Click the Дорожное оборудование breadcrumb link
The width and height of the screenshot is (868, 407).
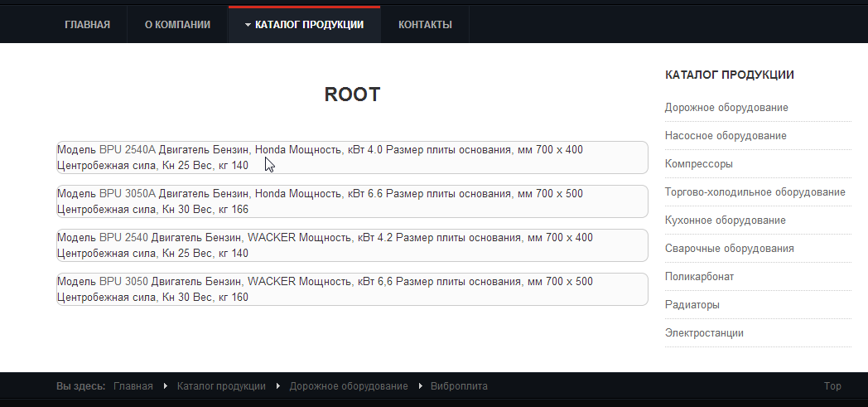pos(348,386)
